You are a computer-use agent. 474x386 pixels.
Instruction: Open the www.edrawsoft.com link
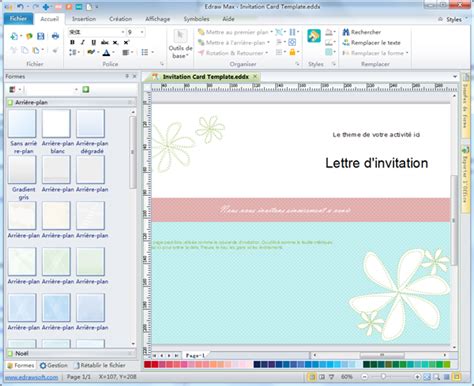click(x=32, y=377)
